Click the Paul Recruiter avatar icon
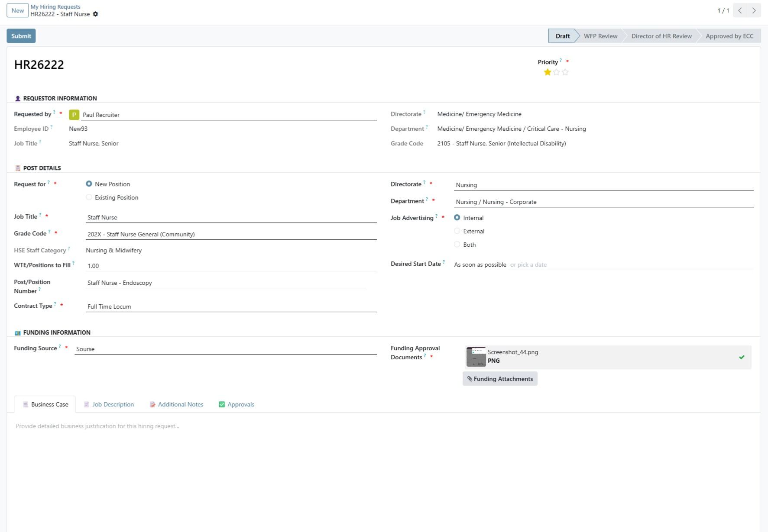Screen dimensions: 768x532 point(74,115)
